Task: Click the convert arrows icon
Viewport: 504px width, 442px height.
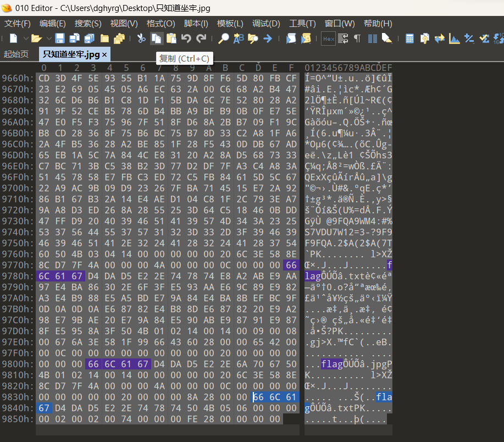Action: [439, 38]
